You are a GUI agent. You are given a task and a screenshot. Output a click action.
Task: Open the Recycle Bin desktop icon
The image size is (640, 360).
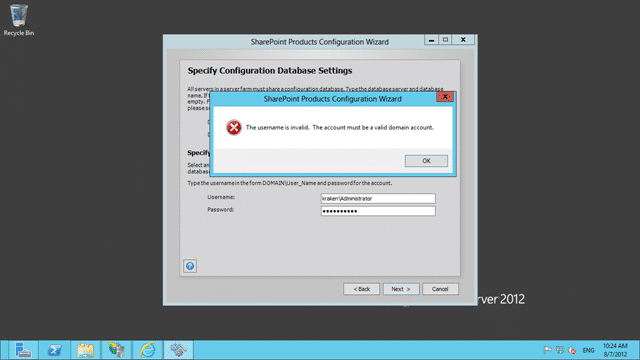19,20
